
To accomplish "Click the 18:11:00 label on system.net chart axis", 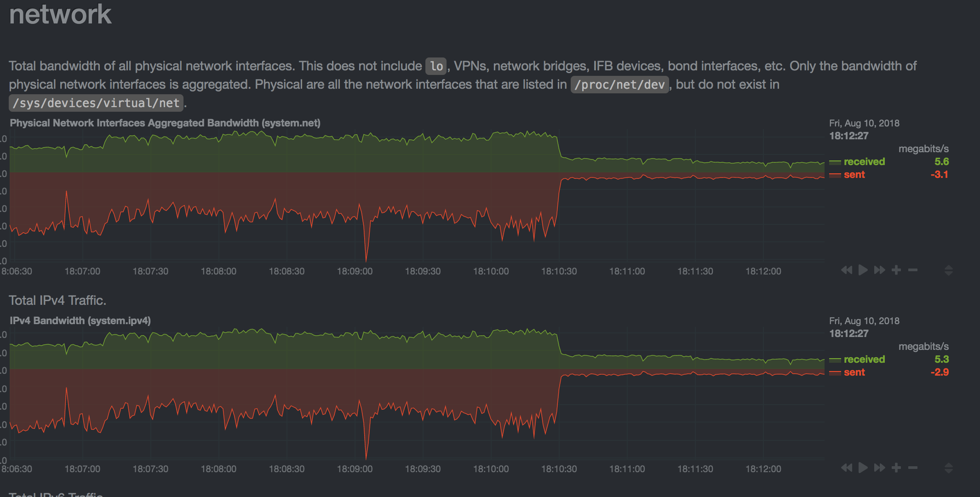I will [x=627, y=271].
